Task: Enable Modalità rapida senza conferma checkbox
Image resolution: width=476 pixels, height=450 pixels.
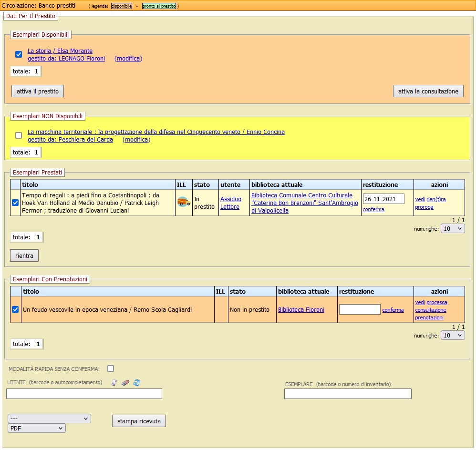Action: (x=111, y=368)
